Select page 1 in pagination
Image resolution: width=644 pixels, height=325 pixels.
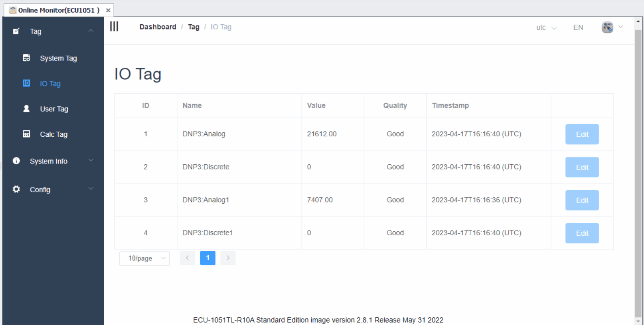tap(208, 258)
